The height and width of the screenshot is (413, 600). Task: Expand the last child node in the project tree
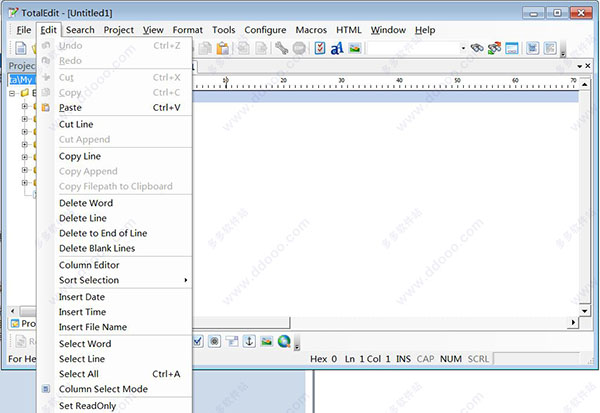(24, 183)
